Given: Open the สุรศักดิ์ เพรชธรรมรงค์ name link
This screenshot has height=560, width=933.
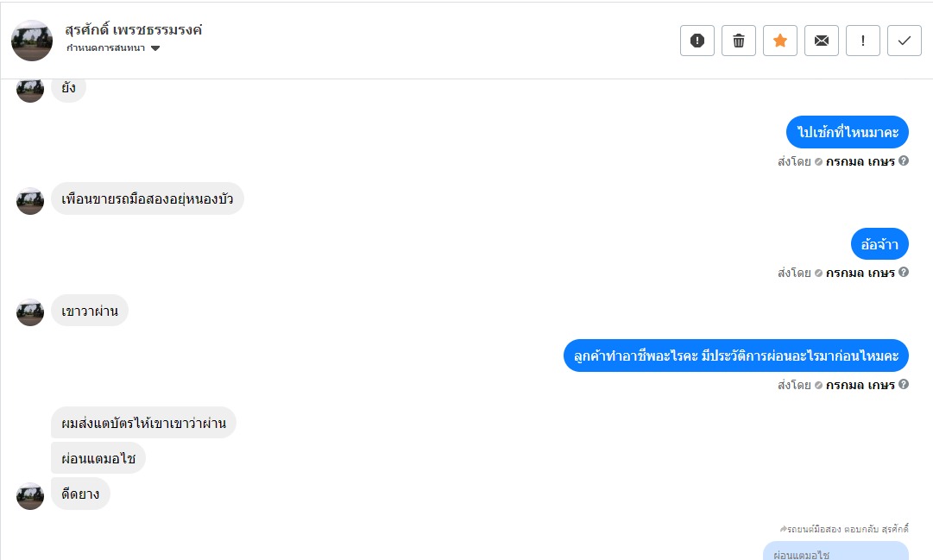Looking at the screenshot, I should point(134,30).
